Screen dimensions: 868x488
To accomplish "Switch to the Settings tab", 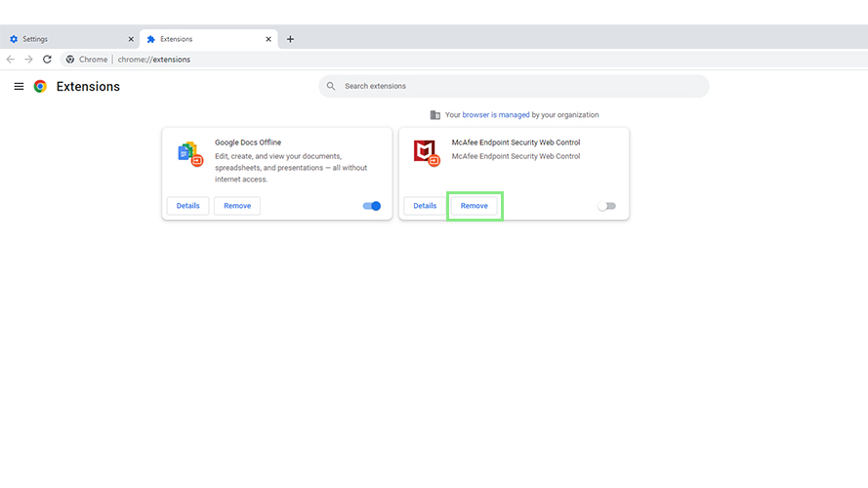I will [x=69, y=39].
